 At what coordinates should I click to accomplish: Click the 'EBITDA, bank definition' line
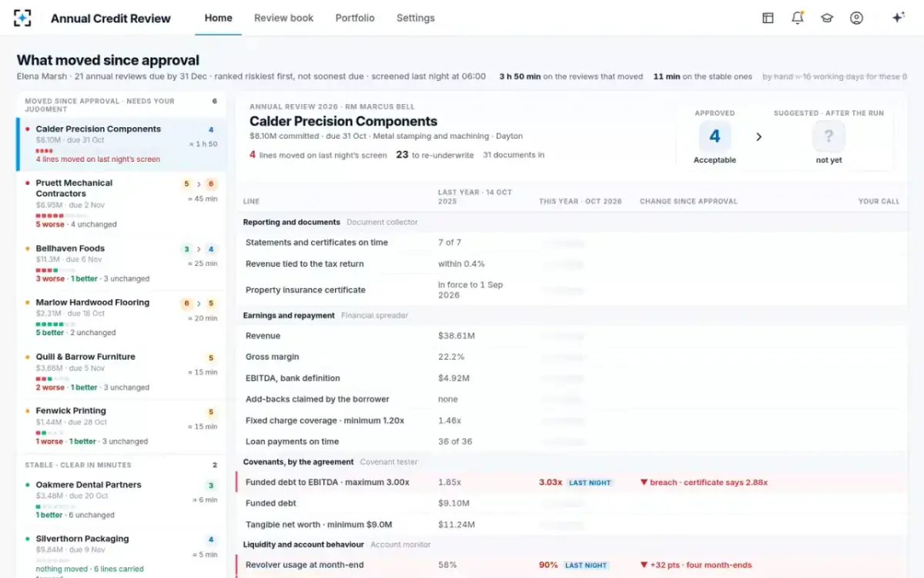(x=571, y=378)
